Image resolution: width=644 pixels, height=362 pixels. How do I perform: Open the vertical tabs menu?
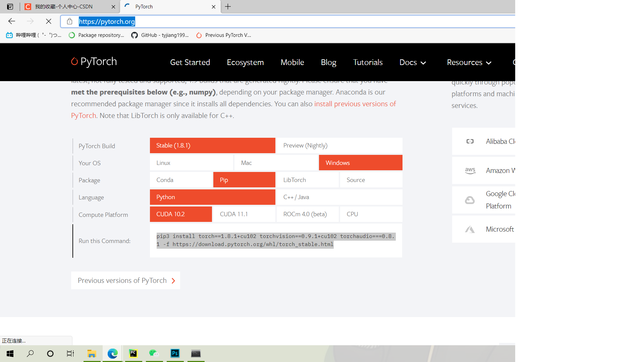10,6
